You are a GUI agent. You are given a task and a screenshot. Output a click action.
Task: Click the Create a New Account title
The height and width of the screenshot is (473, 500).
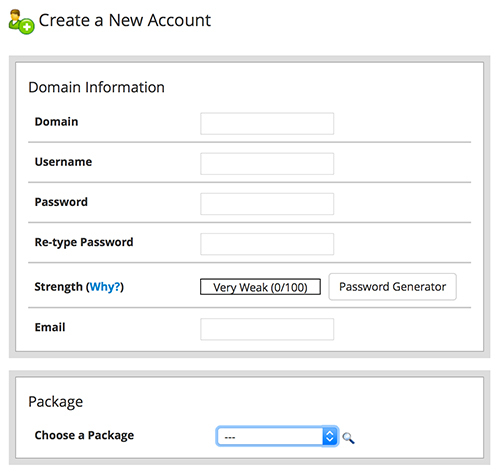point(125,20)
